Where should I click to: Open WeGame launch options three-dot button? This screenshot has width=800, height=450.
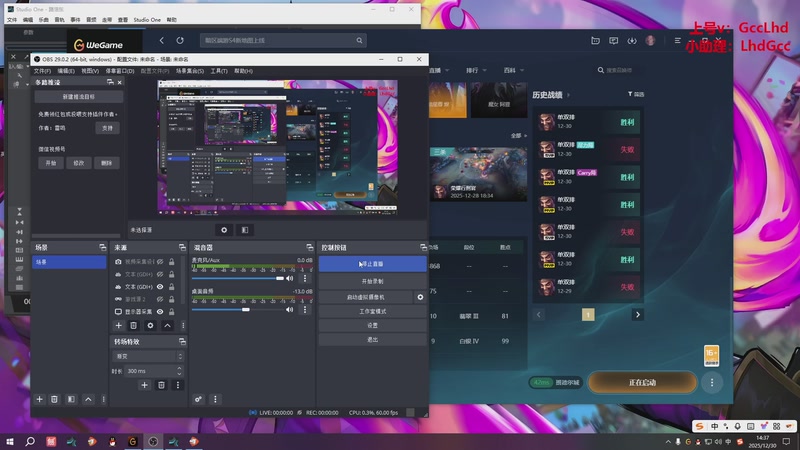point(712,382)
